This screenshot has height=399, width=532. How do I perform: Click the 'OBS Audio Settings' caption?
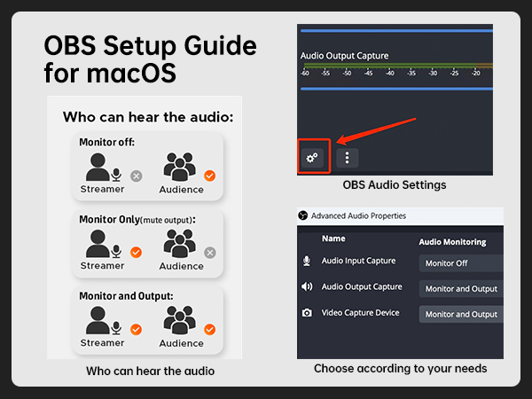click(x=395, y=185)
